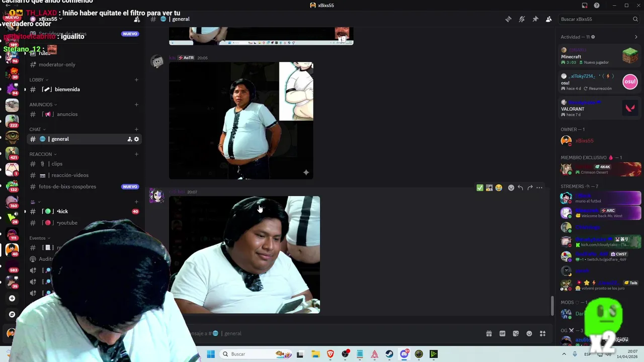644x362 pixels.
Task: Open Windows Start menu
Action: coord(211,354)
